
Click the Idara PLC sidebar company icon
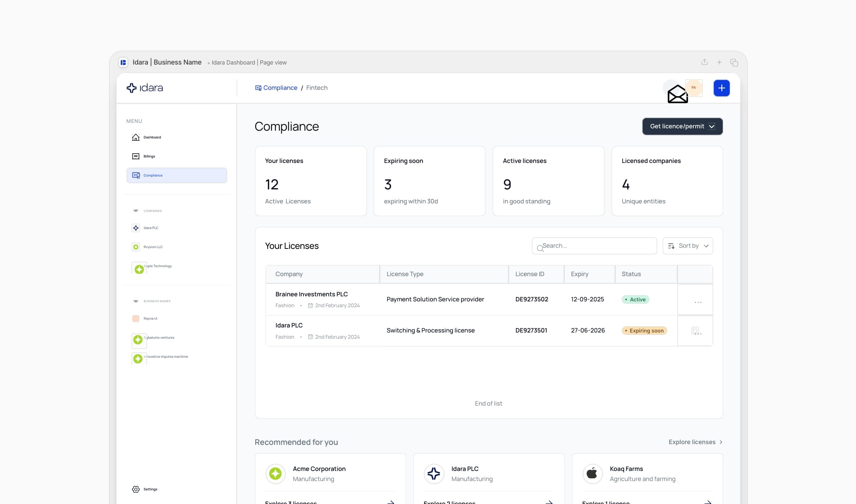pyautogui.click(x=136, y=228)
